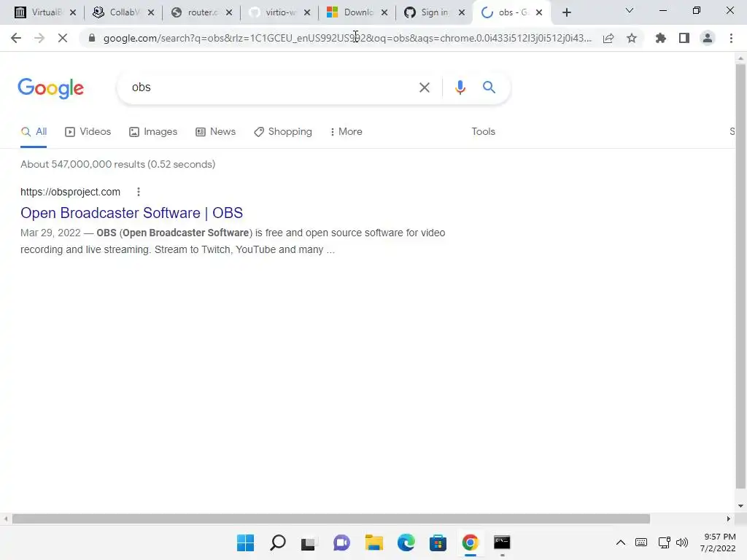Open a new tab with the plus button
The height and width of the screenshot is (560, 747).
click(566, 12)
